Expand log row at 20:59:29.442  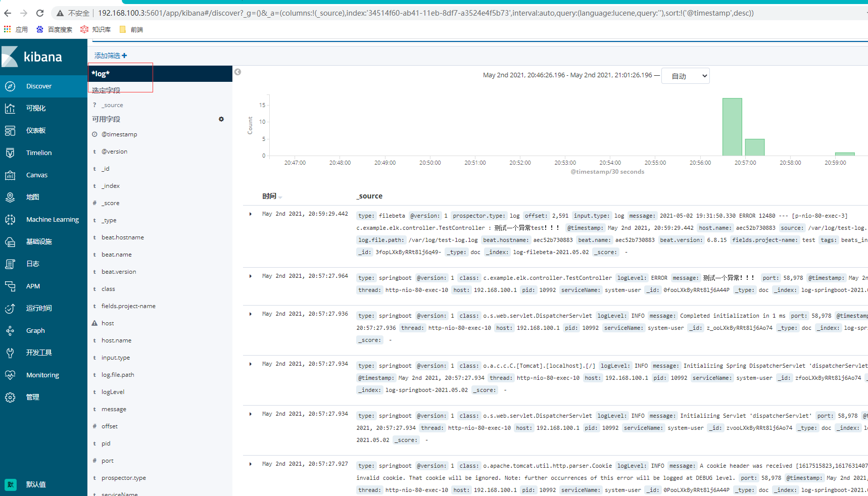pos(251,214)
